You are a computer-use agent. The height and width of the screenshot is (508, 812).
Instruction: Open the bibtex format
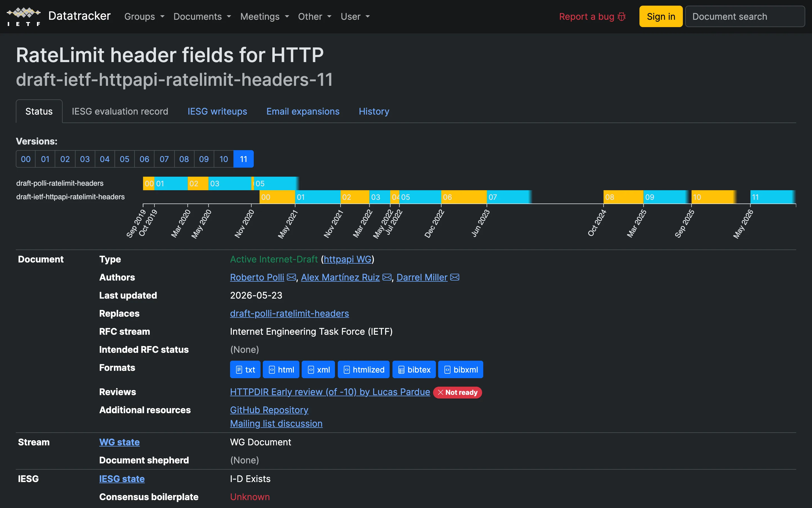[414, 370]
